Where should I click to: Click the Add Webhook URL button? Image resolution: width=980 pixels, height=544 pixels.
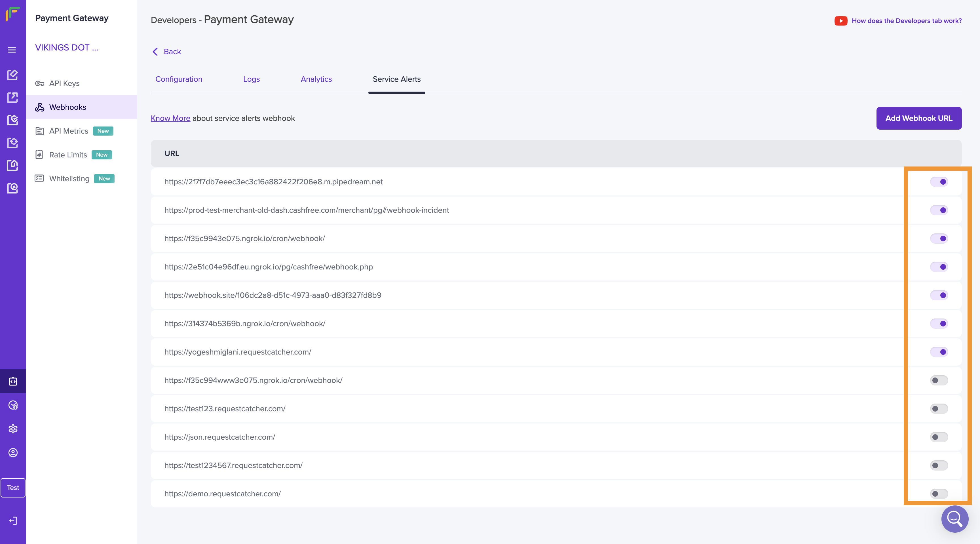click(918, 118)
